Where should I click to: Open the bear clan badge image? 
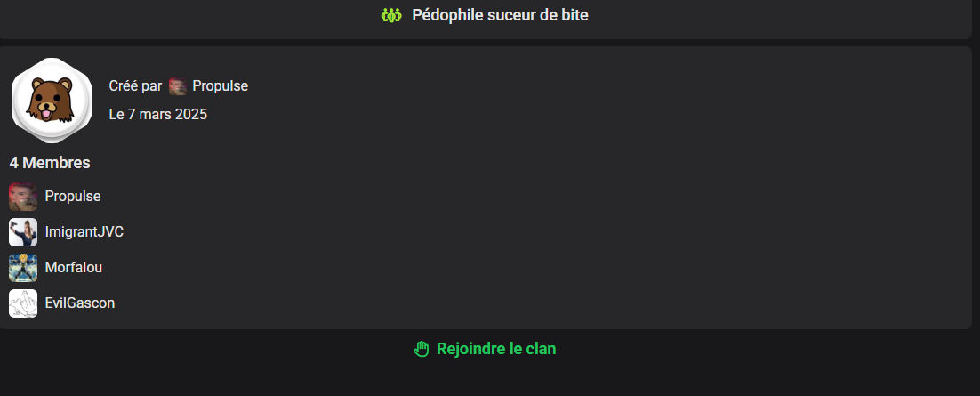point(52,100)
